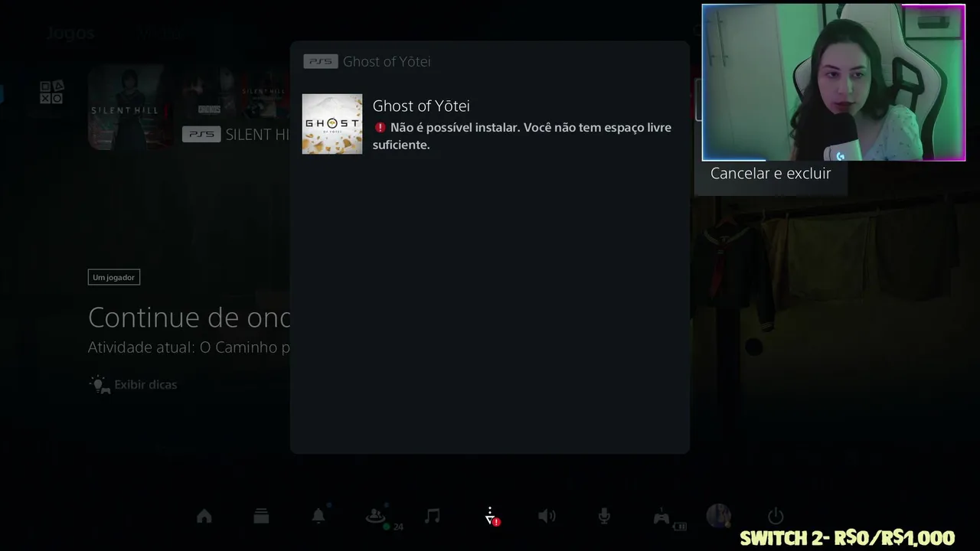
Task: Open the Music note icon
Action: 433,517
